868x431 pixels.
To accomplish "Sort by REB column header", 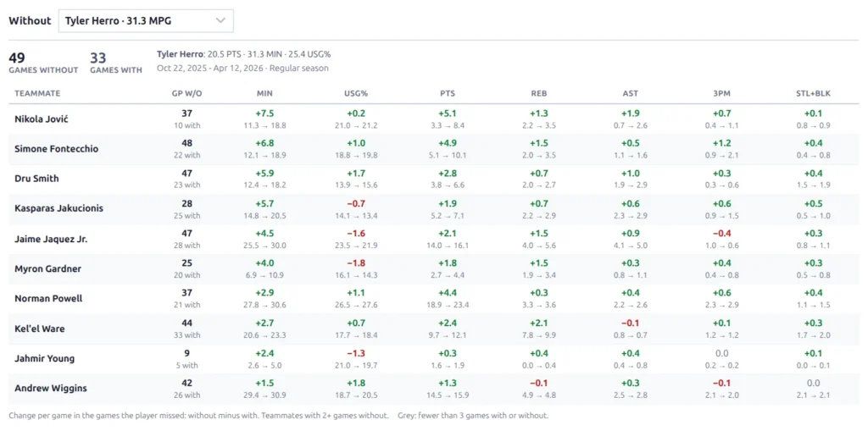I will click(538, 93).
